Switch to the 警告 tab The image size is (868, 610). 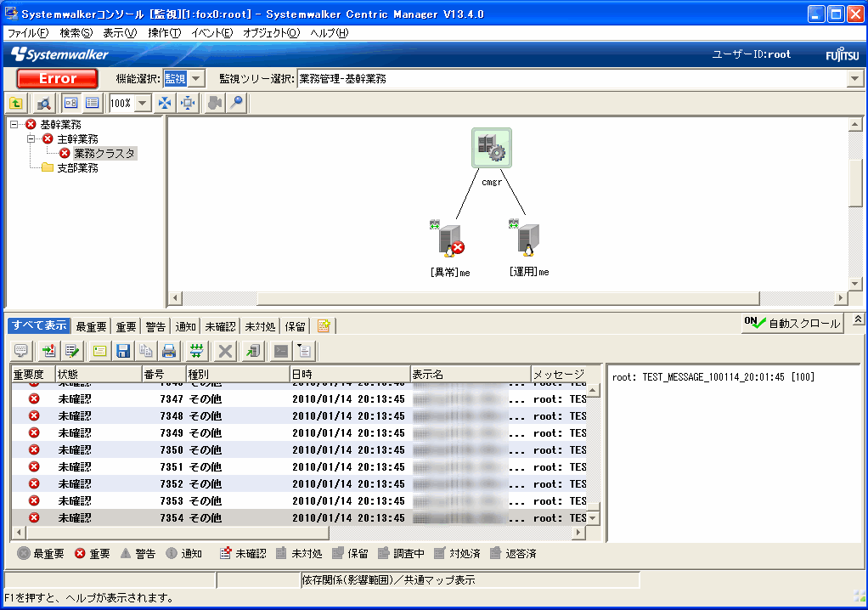(x=155, y=326)
